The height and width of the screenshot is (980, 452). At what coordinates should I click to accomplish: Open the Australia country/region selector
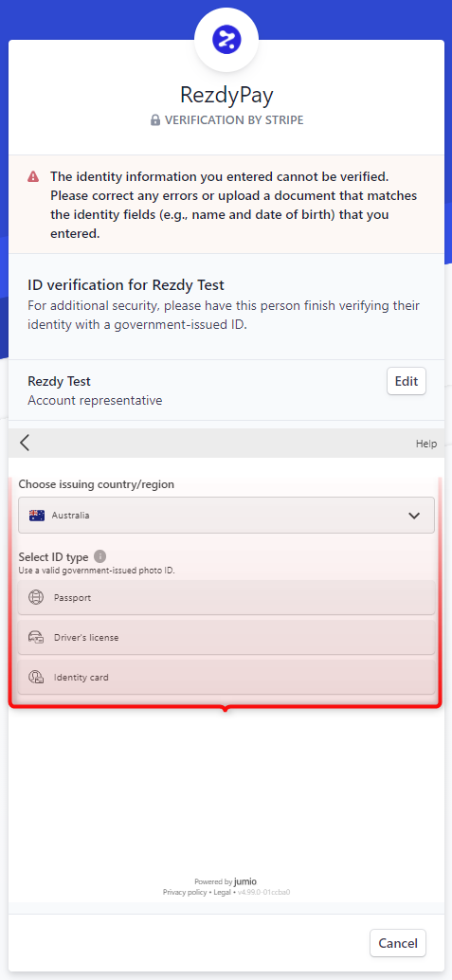226,516
